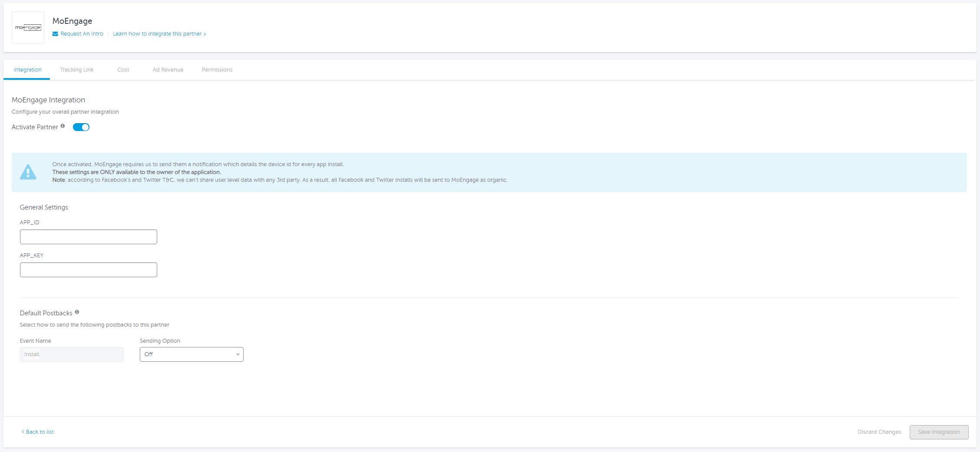This screenshot has width=980, height=452.
Task: Open the Sending Option dropdown
Action: click(x=191, y=354)
